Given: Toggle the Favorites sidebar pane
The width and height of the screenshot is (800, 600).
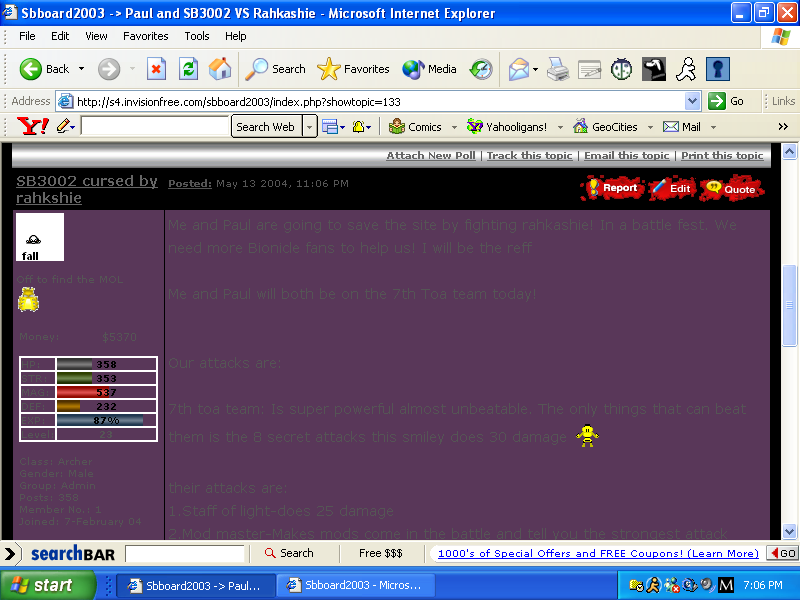Looking at the screenshot, I should click(352, 69).
